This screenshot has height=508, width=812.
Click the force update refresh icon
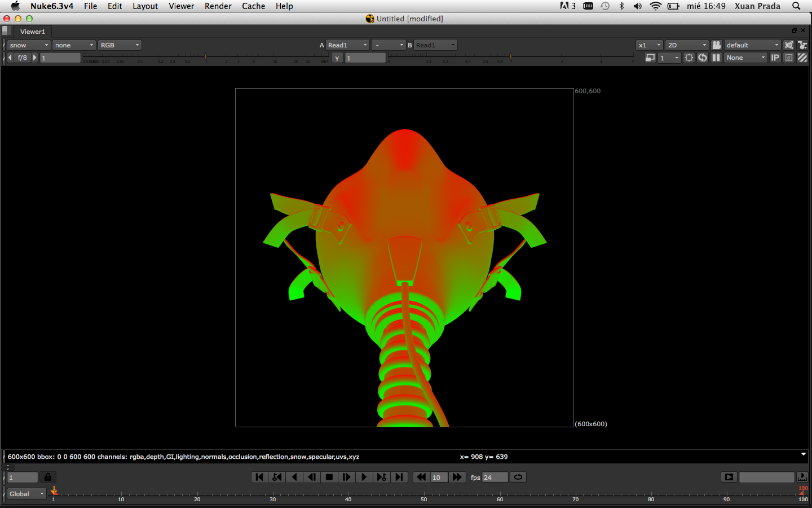tap(703, 58)
